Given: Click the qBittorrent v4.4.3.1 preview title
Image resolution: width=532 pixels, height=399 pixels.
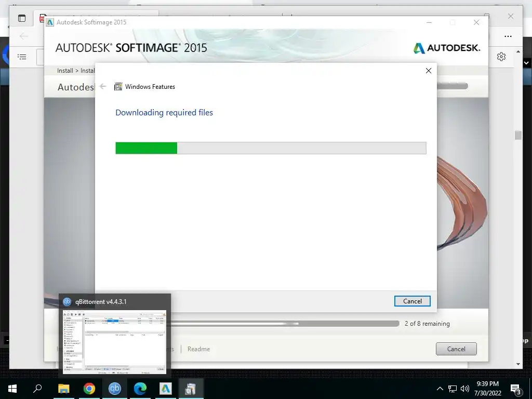Looking at the screenshot, I should (x=101, y=302).
